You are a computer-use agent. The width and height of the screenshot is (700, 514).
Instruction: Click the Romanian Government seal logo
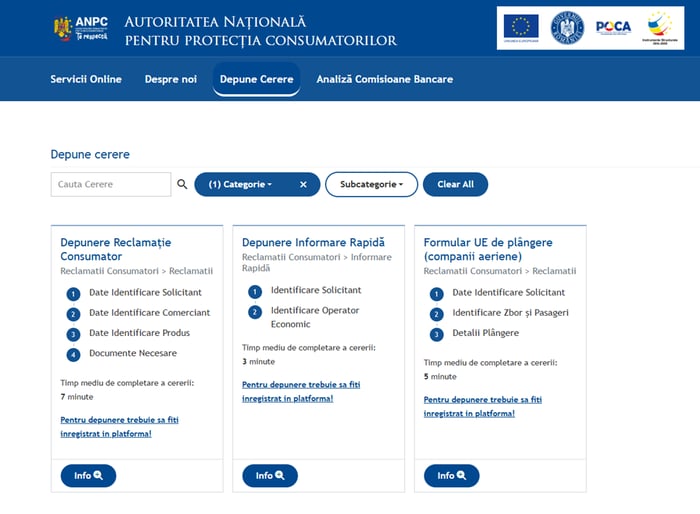point(567,28)
